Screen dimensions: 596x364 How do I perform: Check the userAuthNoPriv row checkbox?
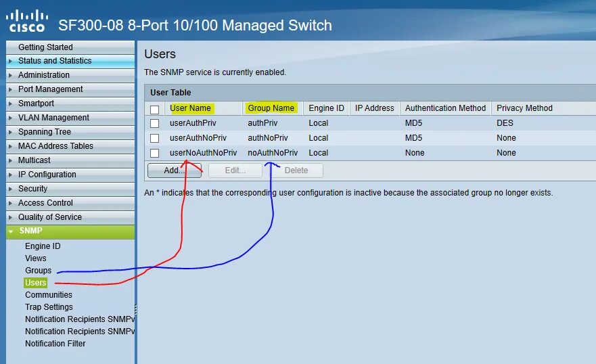[154, 138]
